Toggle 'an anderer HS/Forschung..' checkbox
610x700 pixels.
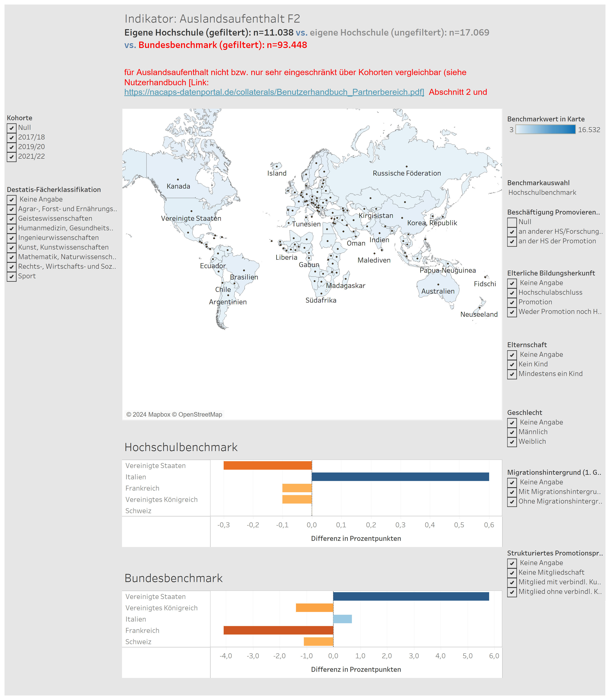[x=512, y=232]
